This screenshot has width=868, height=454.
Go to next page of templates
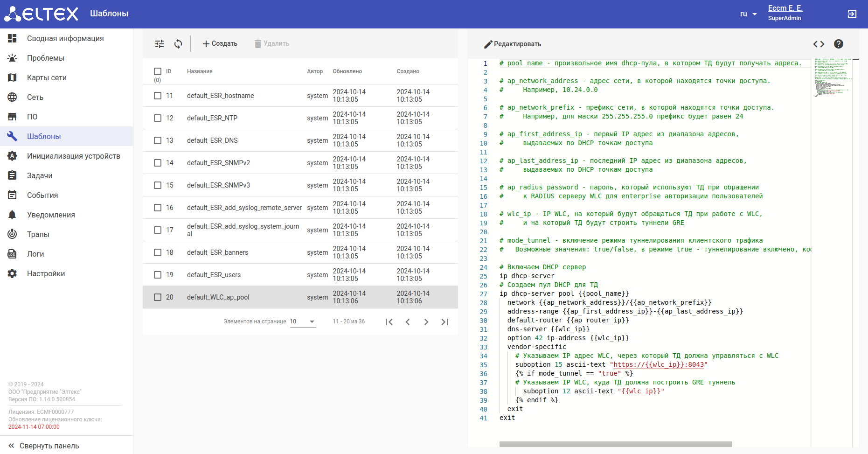coord(426,322)
